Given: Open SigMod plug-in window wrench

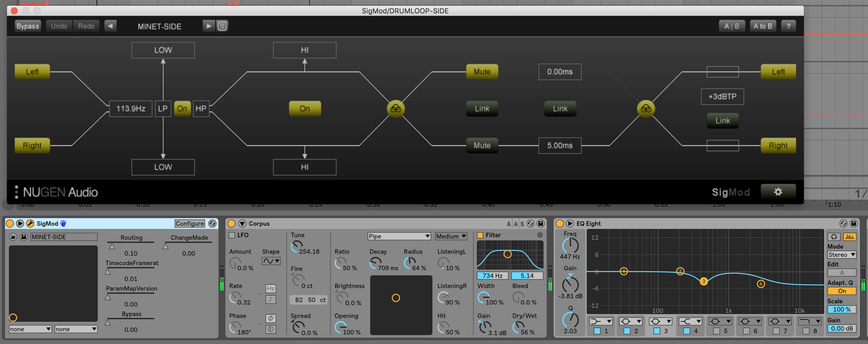Looking at the screenshot, I should tap(30, 224).
